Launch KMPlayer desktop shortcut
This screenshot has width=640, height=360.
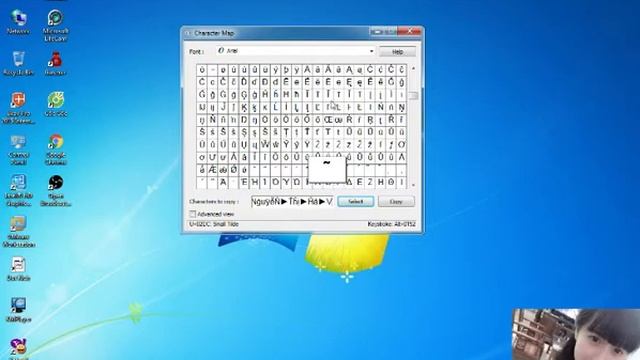pos(18,310)
